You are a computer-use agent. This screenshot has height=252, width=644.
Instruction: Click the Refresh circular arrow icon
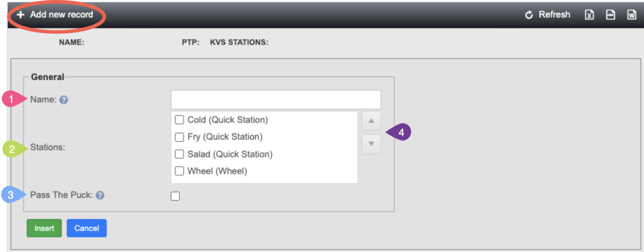point(529,15)
